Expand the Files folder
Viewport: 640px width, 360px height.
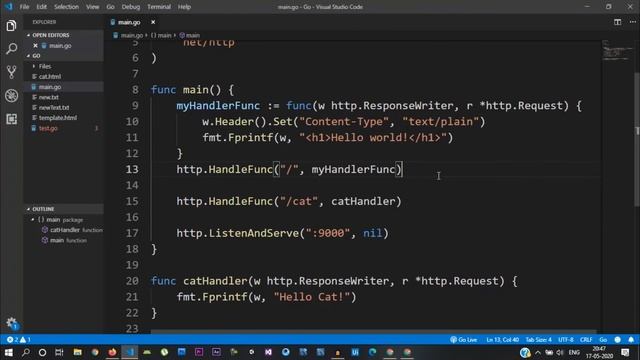(x=44, y=66)
